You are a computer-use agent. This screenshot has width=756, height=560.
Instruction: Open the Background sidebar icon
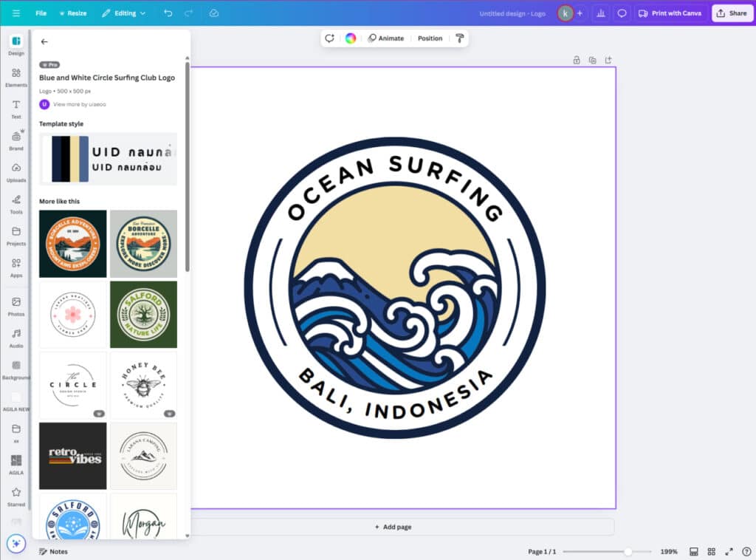click(x=16, y=370)
